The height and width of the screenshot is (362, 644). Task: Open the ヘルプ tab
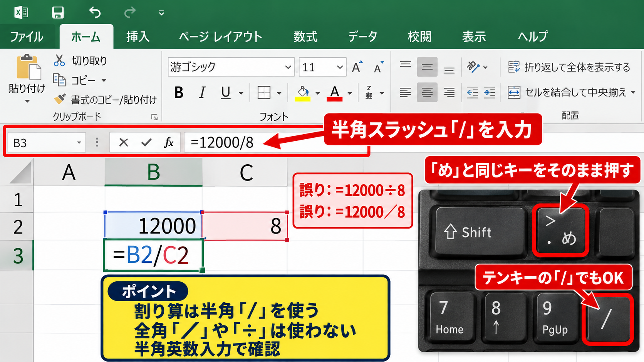[x=533, y=37]
